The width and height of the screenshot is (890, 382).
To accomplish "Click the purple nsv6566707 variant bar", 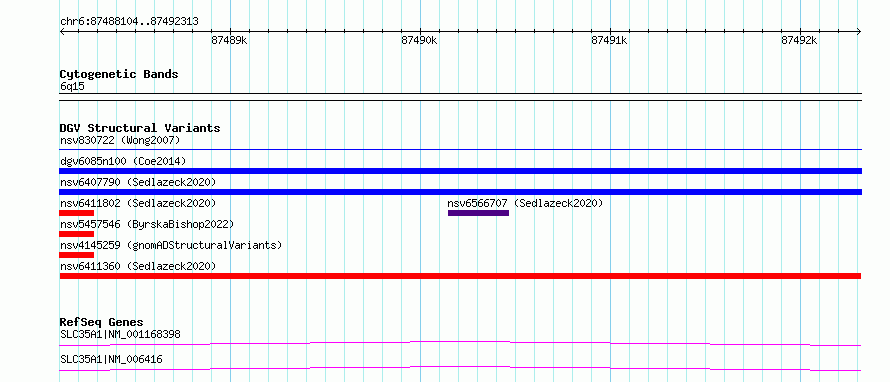I will [x=478, y=213].
